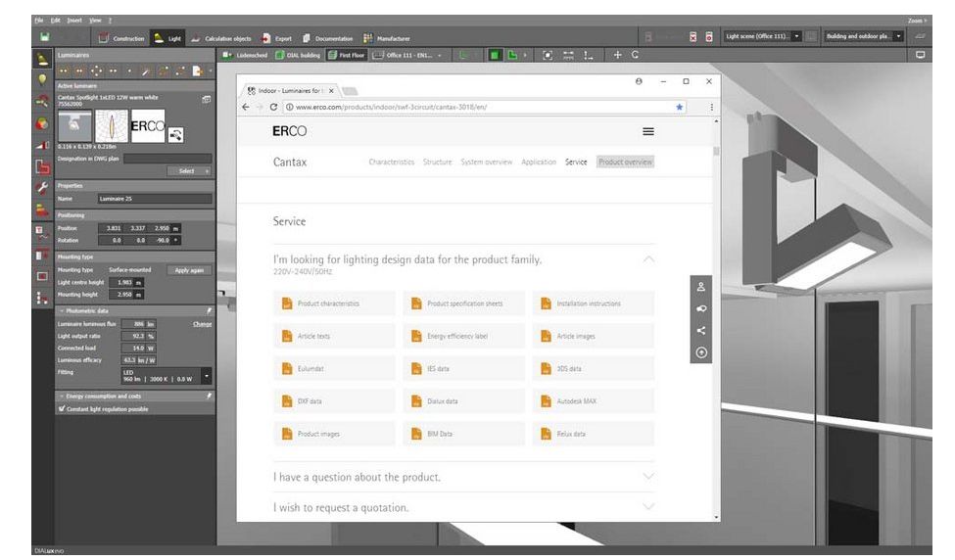
Task: Open the ERCO hamburger menu
Action: coord(648,131)
